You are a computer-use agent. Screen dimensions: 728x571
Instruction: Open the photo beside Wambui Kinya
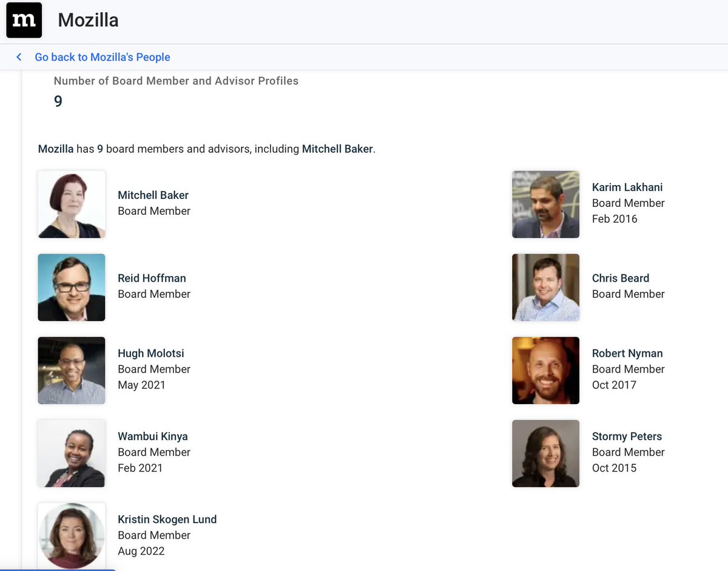[x=72, y=453]
